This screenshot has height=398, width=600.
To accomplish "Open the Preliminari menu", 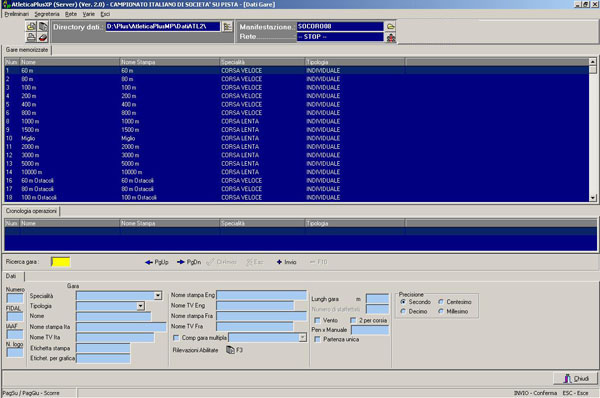I will [x=16, y=14].
